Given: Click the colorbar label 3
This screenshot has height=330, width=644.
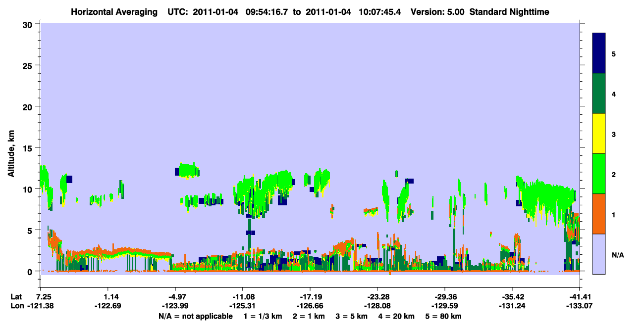Looking at the screenshot, I should click(614, 134).
